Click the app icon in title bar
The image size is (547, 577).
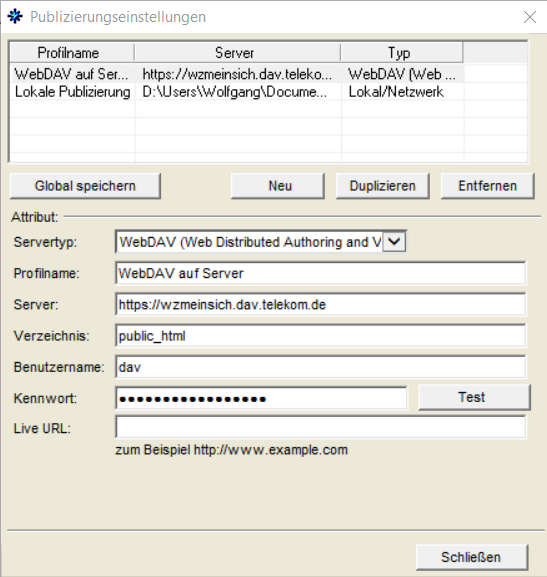click(15, 17)
